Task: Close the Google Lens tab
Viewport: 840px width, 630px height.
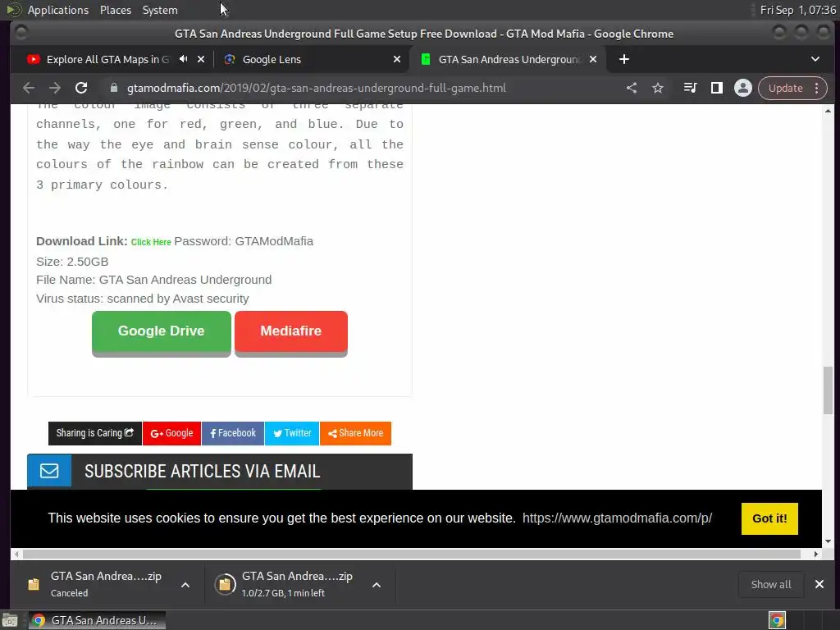Action: [397, 59]
